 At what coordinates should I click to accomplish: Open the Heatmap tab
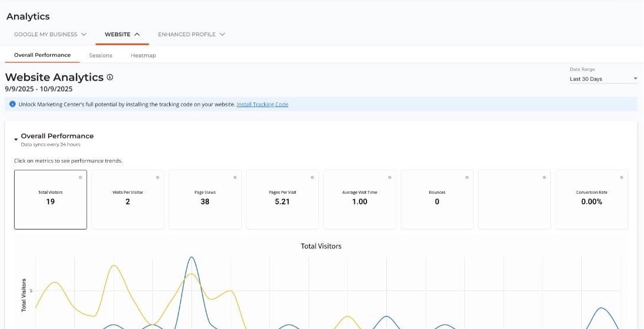tap(143, 56)
